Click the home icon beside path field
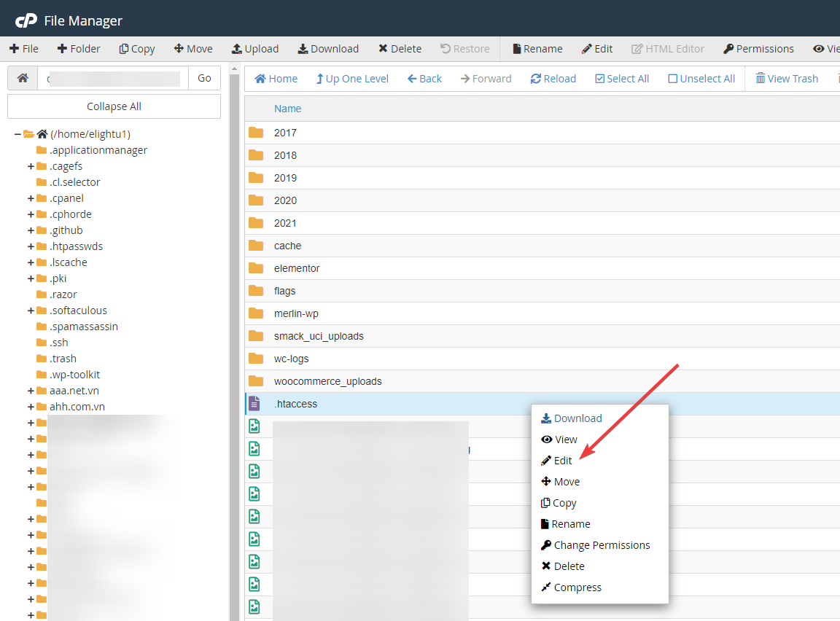The width and height of the screenshot is (840, 621). (x=23, y=78)
